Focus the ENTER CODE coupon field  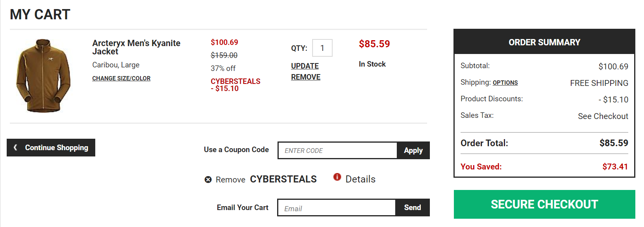tap(338, 151)
